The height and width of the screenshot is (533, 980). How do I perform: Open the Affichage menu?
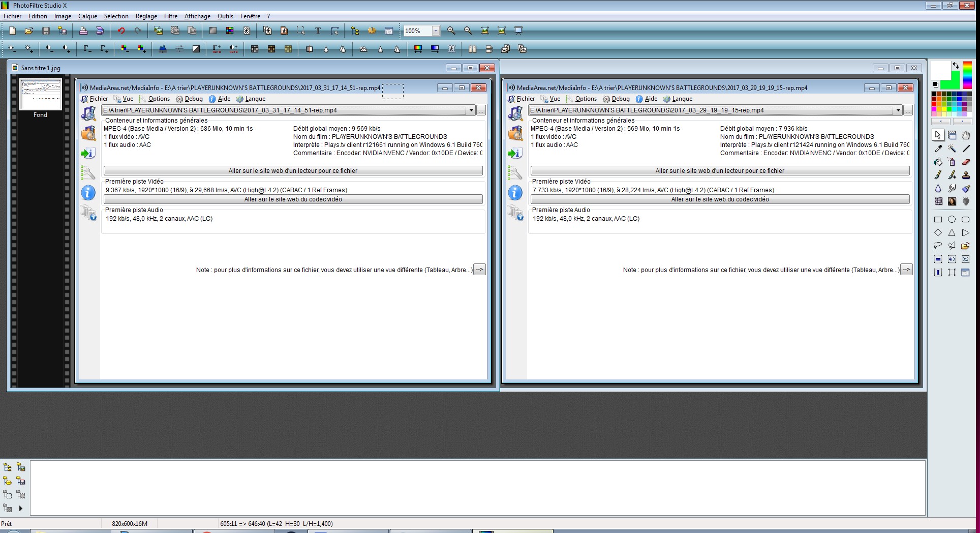click(197, 16)
